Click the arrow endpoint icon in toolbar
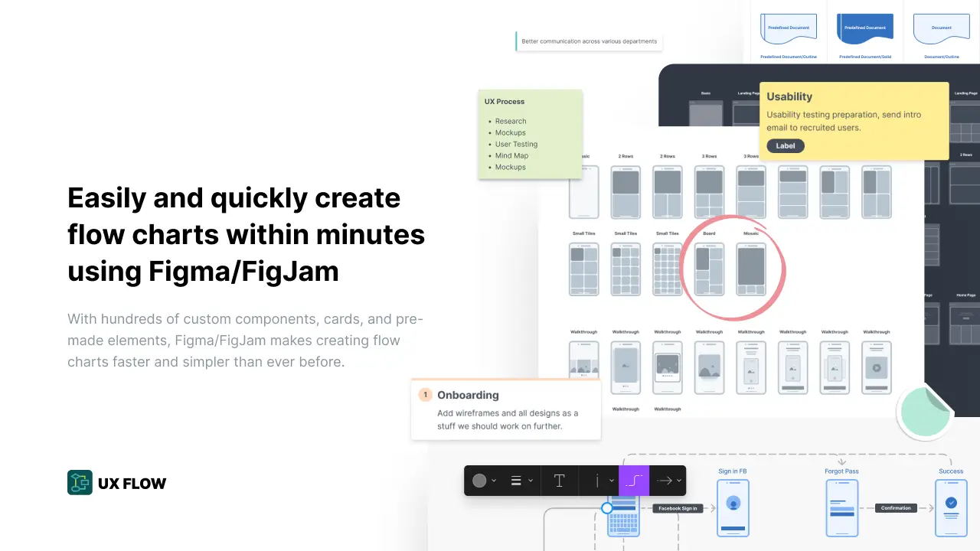The width and height of the screenshot is (980, 551). click(x=665, y=481)
